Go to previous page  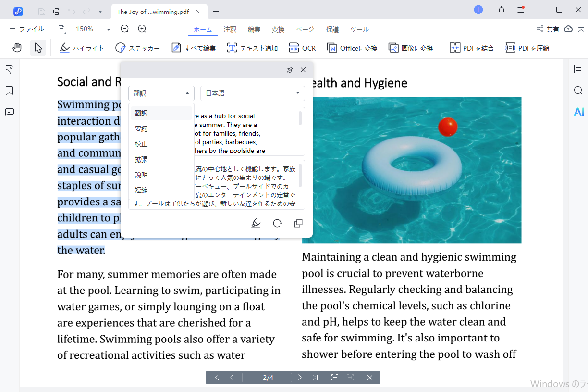click(x=232, y=378)
